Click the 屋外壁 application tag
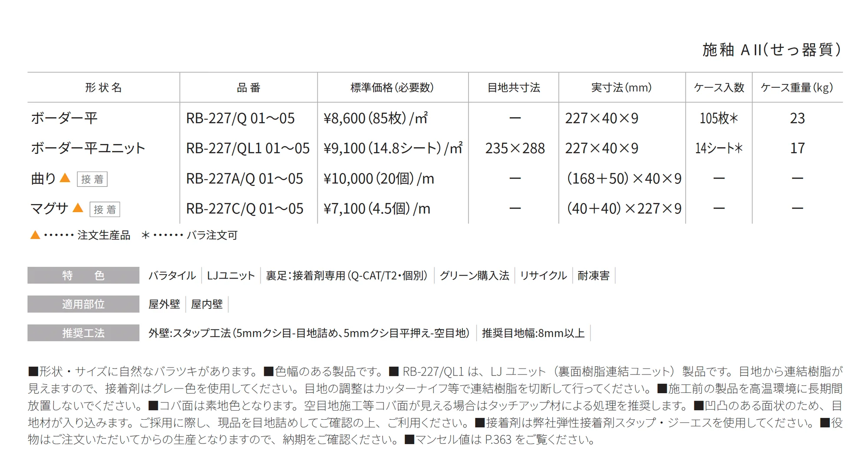This screenshot has width=868, height=471. (164, 304)
